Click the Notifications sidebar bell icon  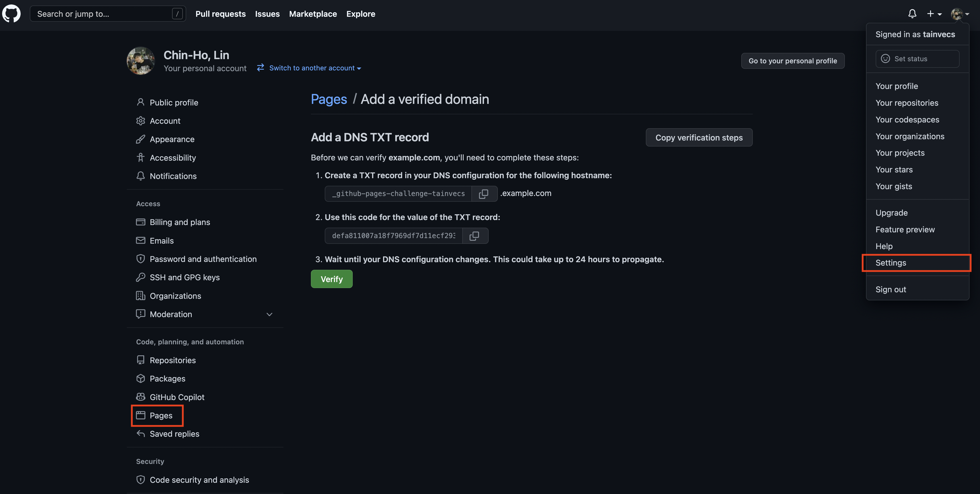point(140,176)
